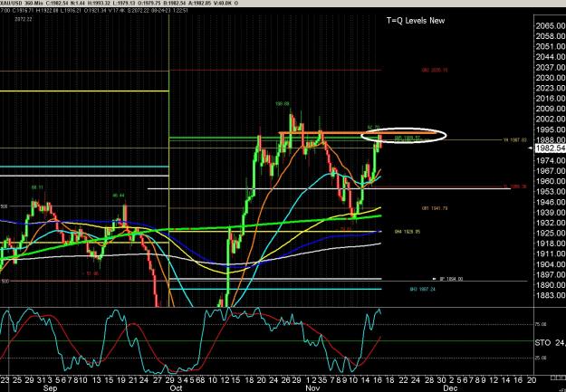
Task: Click the 1918.00 price axis label
Action: (x=551, y=244)
